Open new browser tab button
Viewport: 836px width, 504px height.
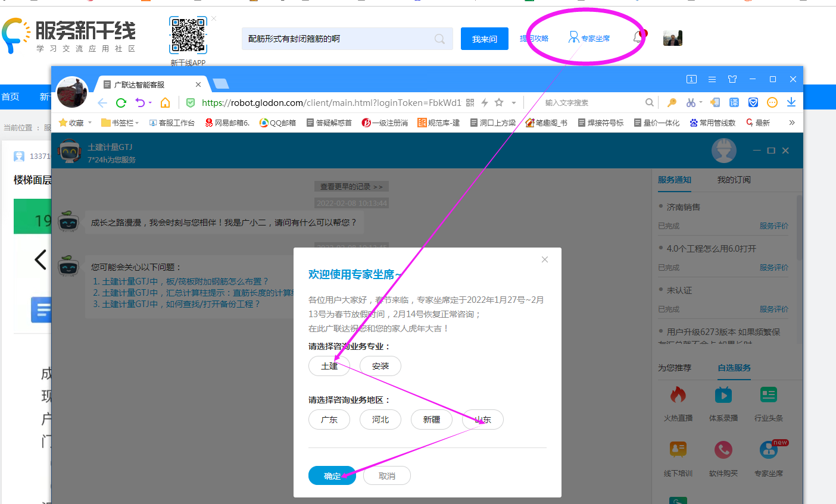click(x=220, y=83)
